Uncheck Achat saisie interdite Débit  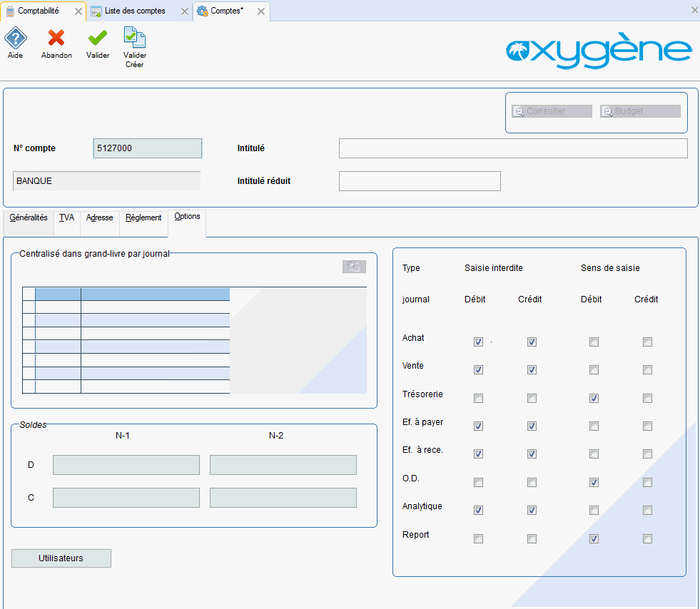478,342
